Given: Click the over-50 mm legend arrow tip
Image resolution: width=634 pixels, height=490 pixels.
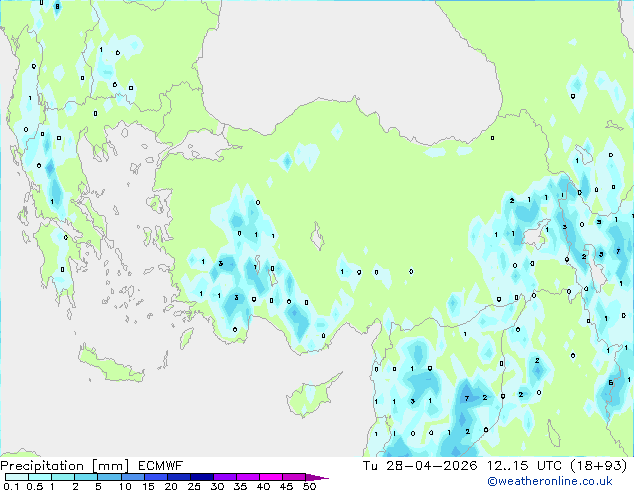Looking at the screenshot, I should coord(317,477).
